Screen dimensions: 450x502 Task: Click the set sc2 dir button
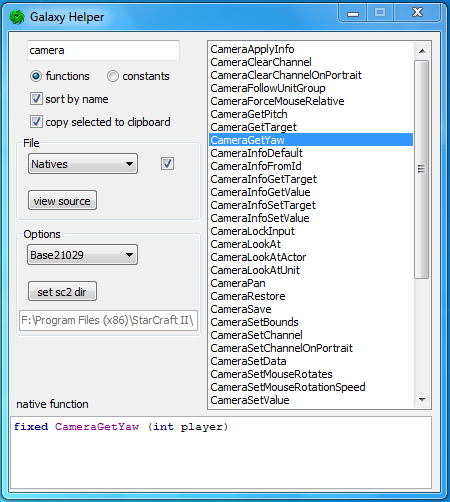[x=62, y=291]
